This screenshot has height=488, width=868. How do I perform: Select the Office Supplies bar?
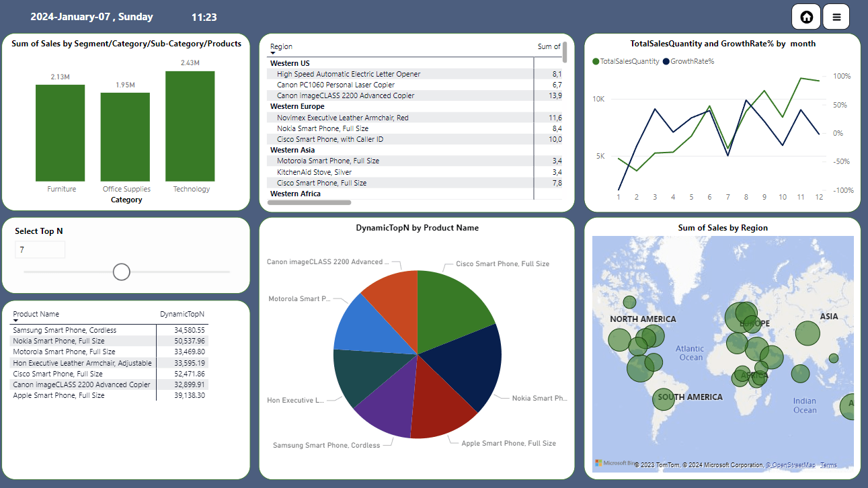(x=125, y=136)
